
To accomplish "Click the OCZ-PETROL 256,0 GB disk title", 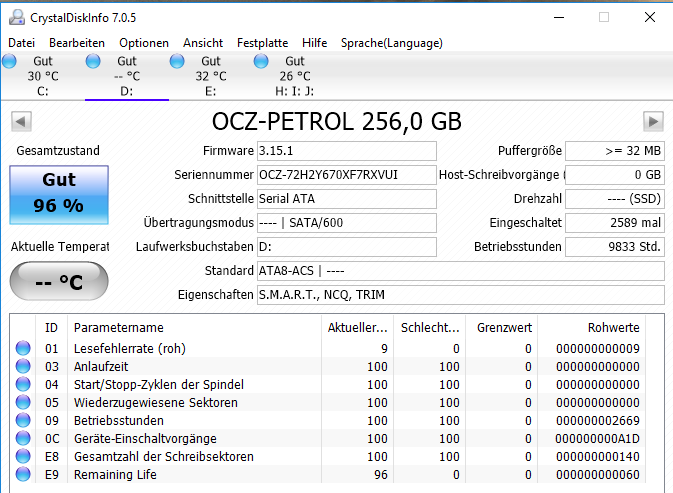I will tap(337, 121).
